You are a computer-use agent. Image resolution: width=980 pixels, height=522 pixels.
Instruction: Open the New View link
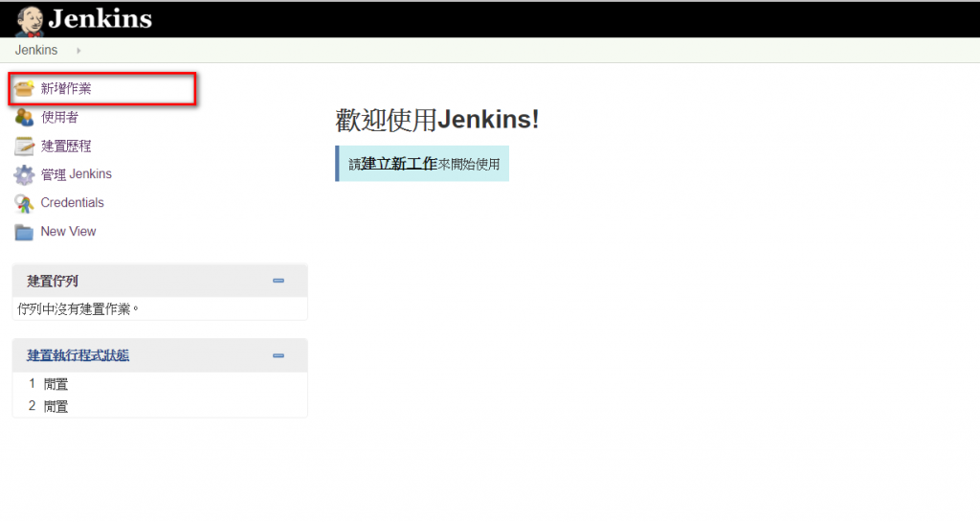tap(68, 231)
